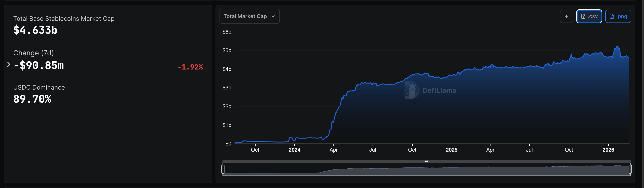Click the $4.633b total market cap value
The height and width of the screenshot is (188, 644).
(x=35, y=30)
